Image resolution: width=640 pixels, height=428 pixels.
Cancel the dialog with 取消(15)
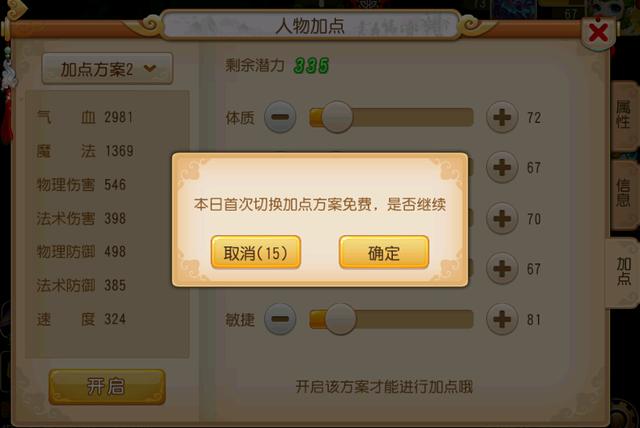click(x=256, y=253)
